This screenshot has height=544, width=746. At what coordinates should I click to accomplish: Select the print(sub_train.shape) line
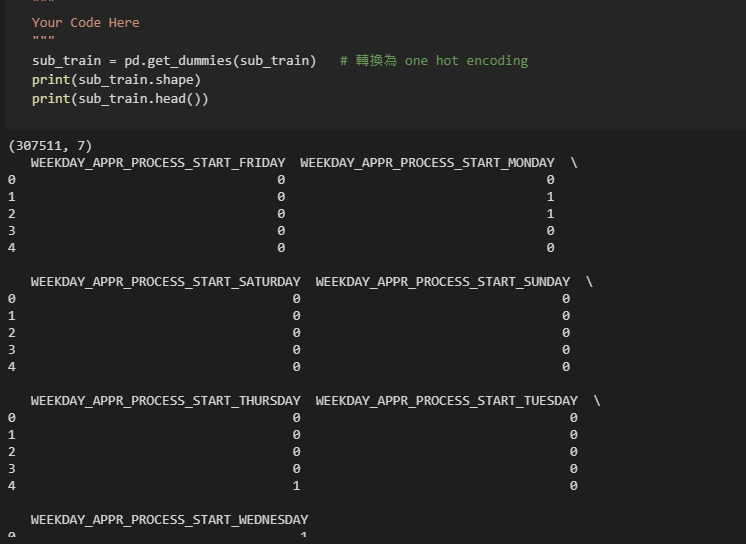tap(116, 79)
